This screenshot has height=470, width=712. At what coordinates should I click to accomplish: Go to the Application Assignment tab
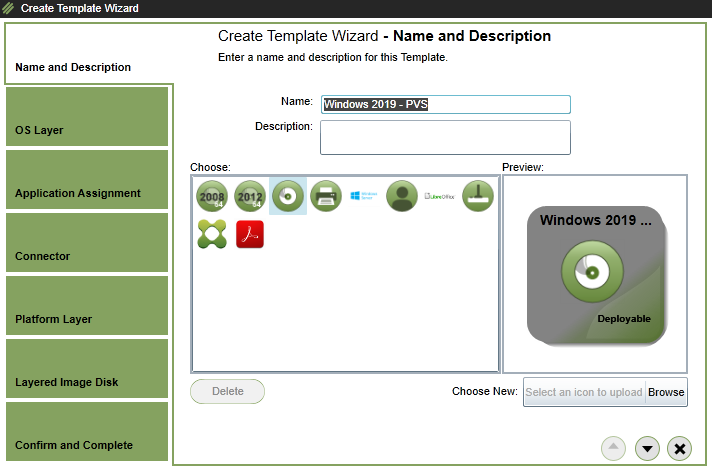tap(86, 180)
